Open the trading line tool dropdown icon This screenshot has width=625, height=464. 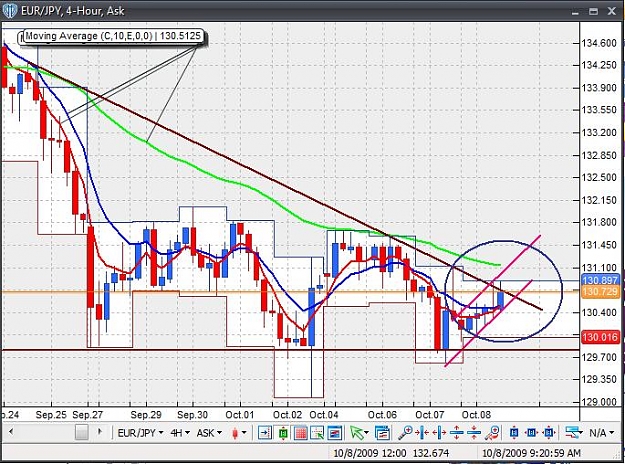click(574, 433)
